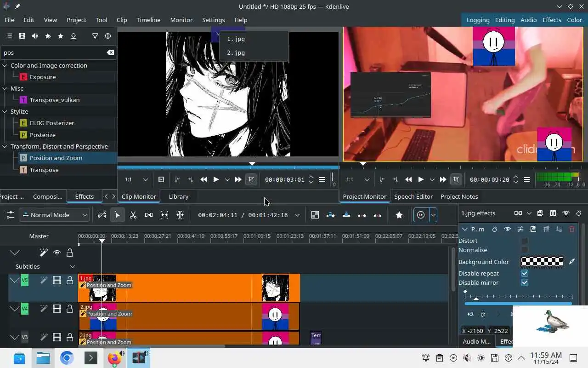
Task: Switch to Speech Editor tab
Action: point(413,196)
